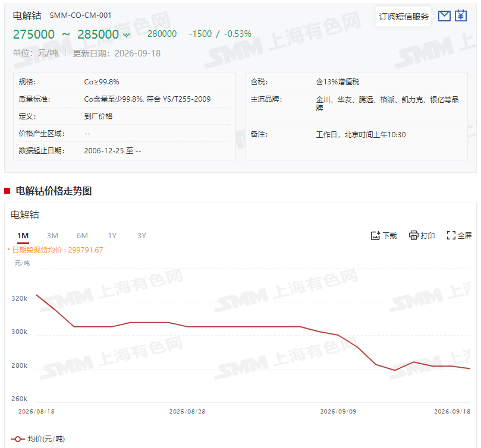Click the green down-arrow beside 285000
Viewport: 481px width, 448px height.
point(126,35)
